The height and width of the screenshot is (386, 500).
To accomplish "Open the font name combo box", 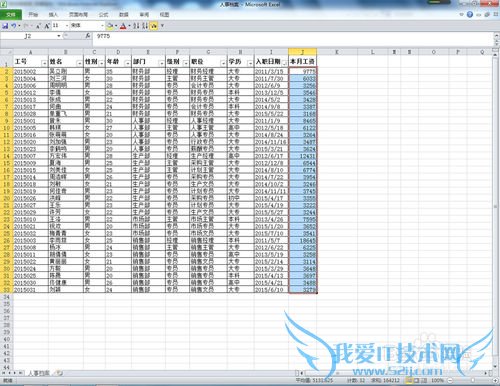I will coord(87,26).
